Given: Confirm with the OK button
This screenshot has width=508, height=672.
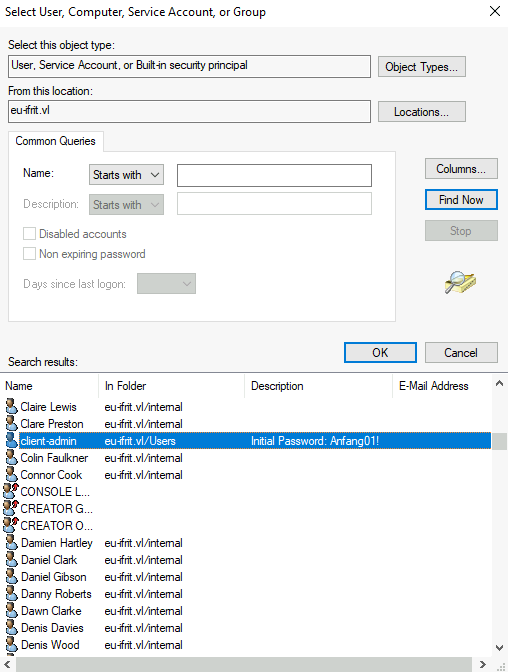Looking at the screenshot, I should tap(380, 352).
